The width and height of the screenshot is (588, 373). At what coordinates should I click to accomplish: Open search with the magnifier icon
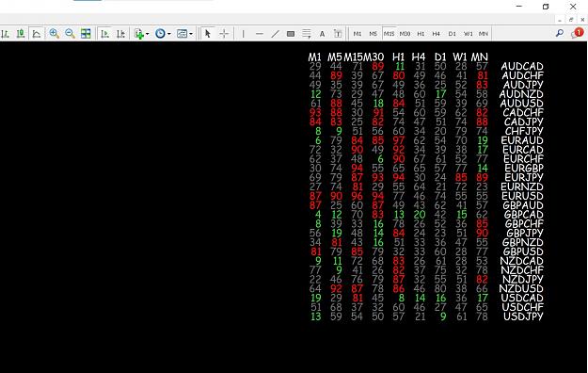[x=560, y=33]
